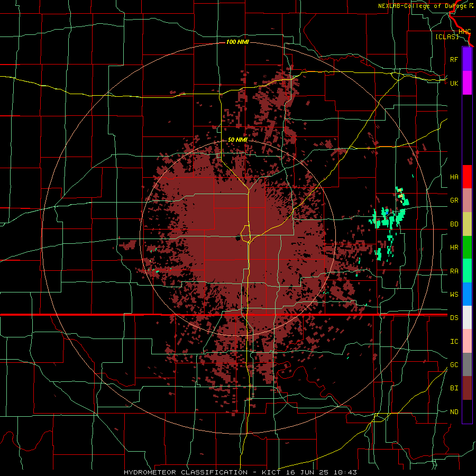Click the RF legend label
This screenshot has height=476, width=476.
tap(454, 59)
